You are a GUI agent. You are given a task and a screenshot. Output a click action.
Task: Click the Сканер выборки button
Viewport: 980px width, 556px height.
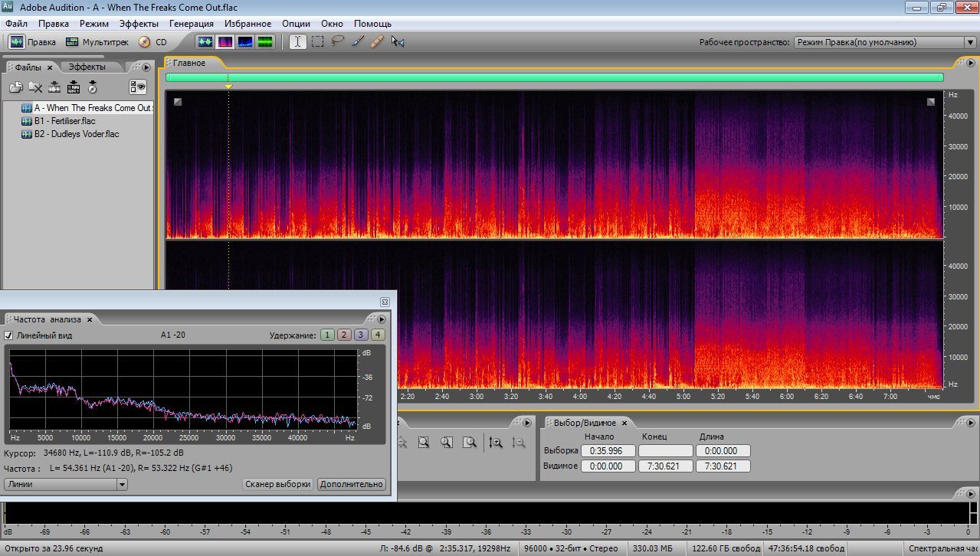pyautogui.click(x=278, y=484)
